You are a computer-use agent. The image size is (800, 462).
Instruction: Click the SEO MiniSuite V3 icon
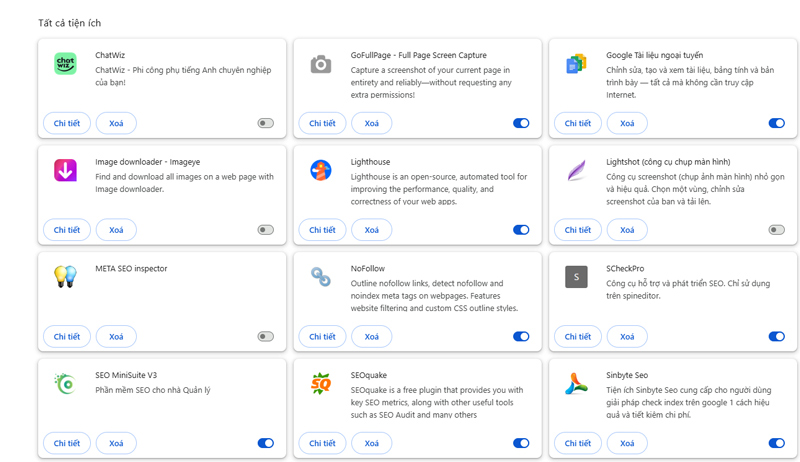65,383
